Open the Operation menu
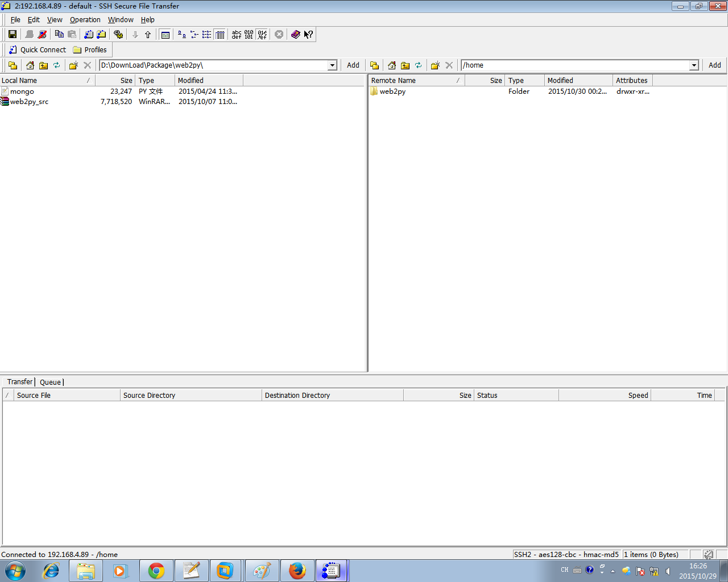The height and width of the screenshot is (582, 728). (x=85, y=20)
